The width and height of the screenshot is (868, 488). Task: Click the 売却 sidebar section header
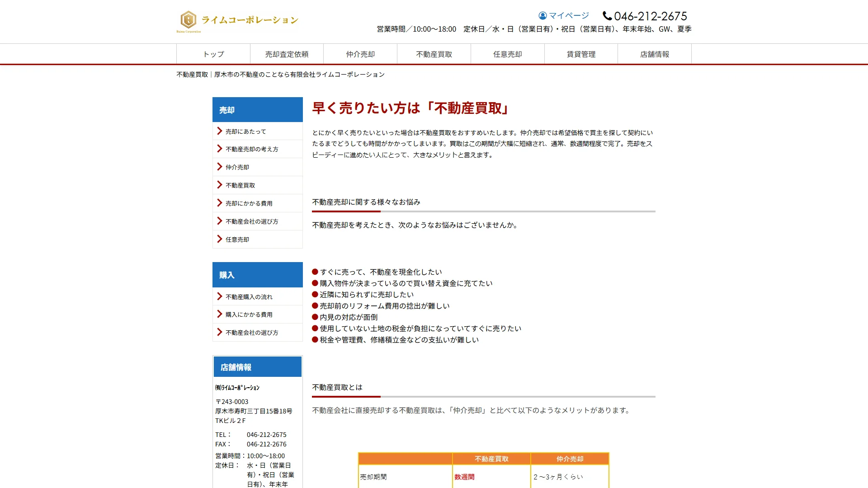[258, 110]
